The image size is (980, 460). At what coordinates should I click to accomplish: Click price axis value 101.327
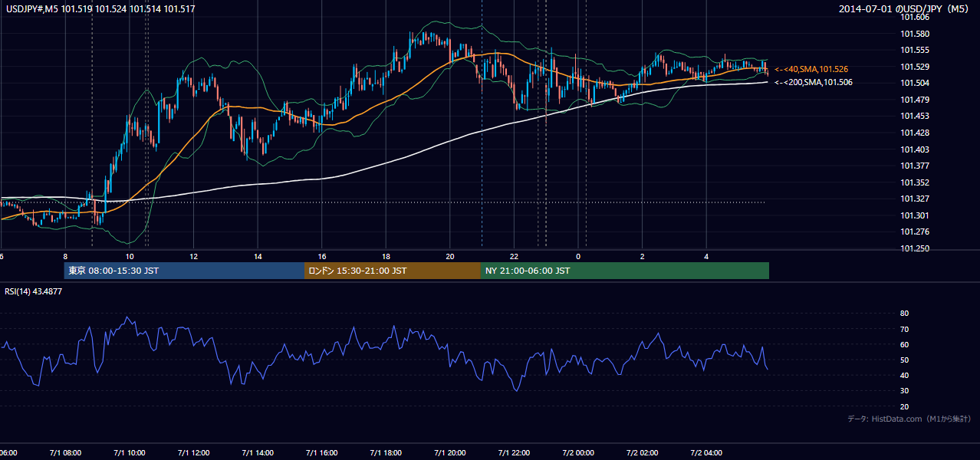[x=915, y=199]
